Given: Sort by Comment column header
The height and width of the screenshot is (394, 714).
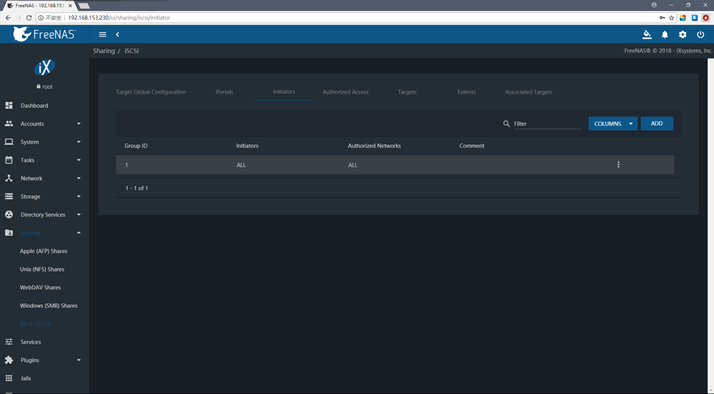Looking at the screenshot, I should (x=472, y=146).
